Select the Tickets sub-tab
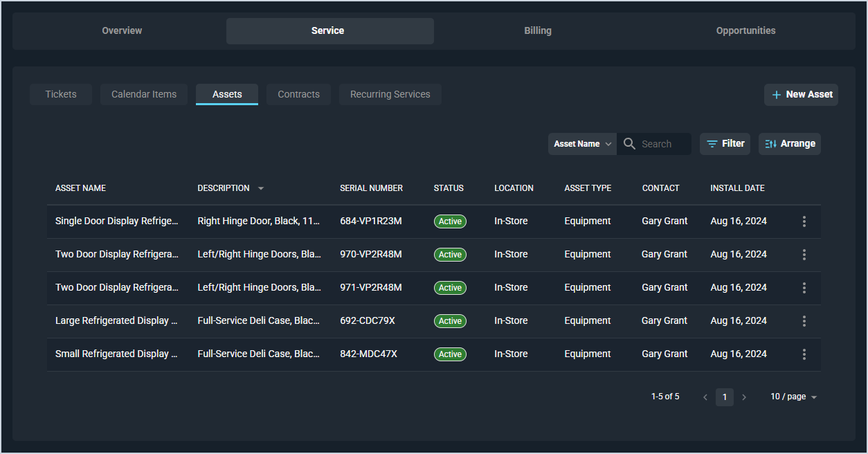The height and width of the screenshot is (454, 868). [x=61, y=94]
